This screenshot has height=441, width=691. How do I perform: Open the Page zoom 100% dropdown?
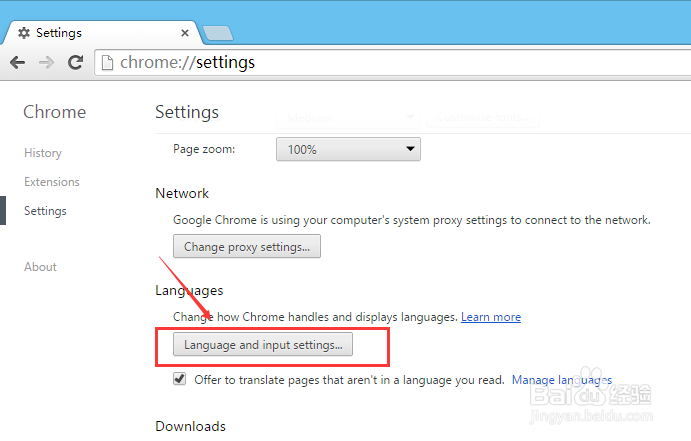tap(348, 149)
